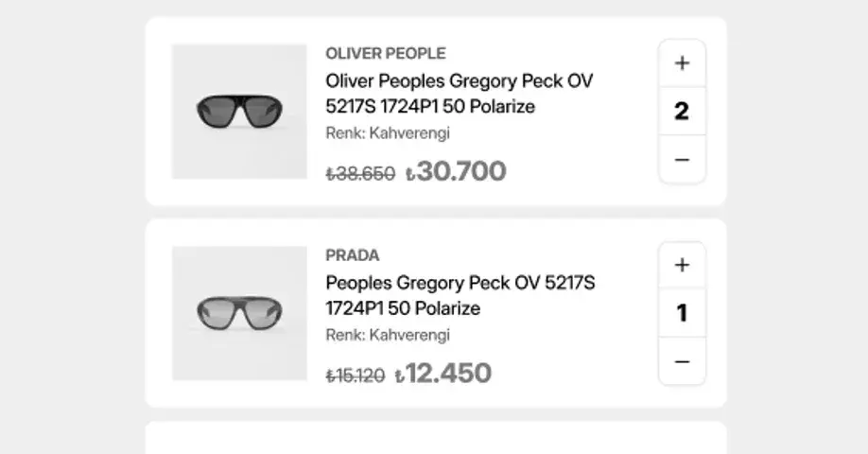The image size is (868, 454).
Task: Increase quantity of Oliver Peoples sunglasses
Action: [x=682, y=63]
